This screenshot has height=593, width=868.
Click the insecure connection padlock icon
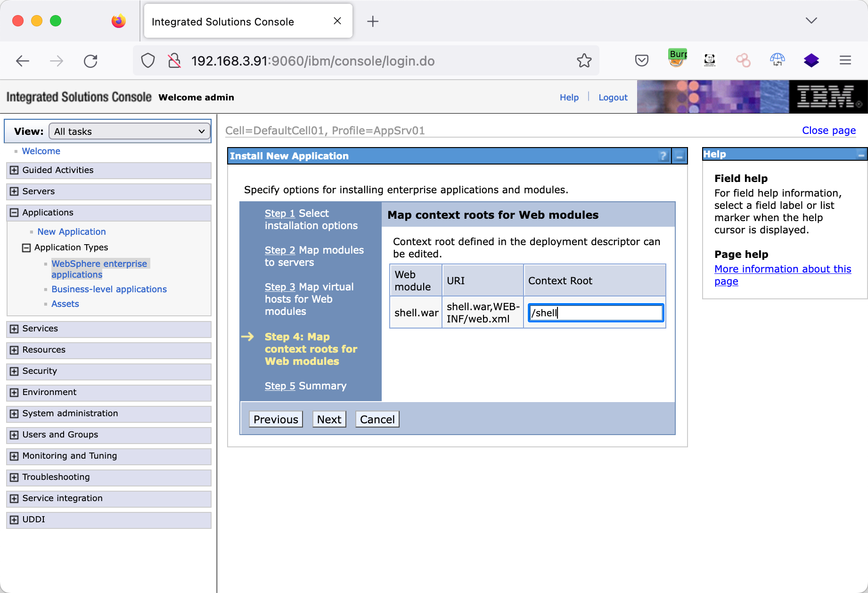click(x=174, y=61)
